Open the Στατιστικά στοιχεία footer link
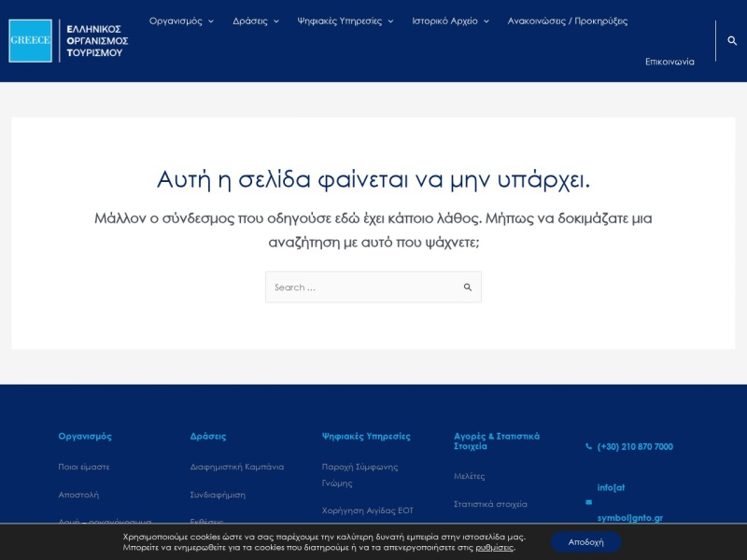This screenshot has height=560, width=747. (490, 504)
